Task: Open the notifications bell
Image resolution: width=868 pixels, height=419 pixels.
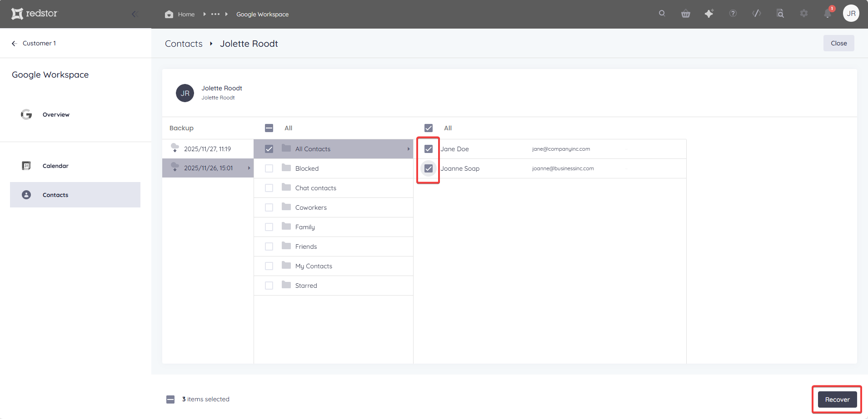Action: (x=828, y=14)
